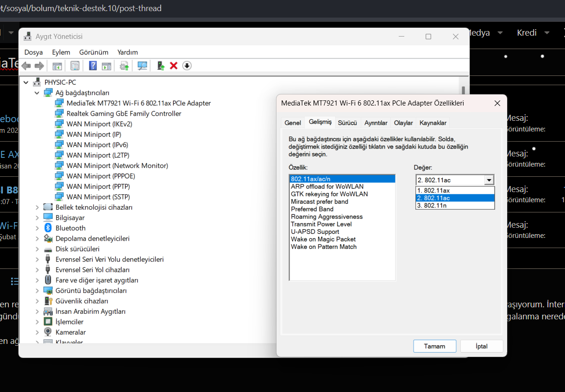Open the Dosya menu
This screenshot has height=392, width=565.
33,52
